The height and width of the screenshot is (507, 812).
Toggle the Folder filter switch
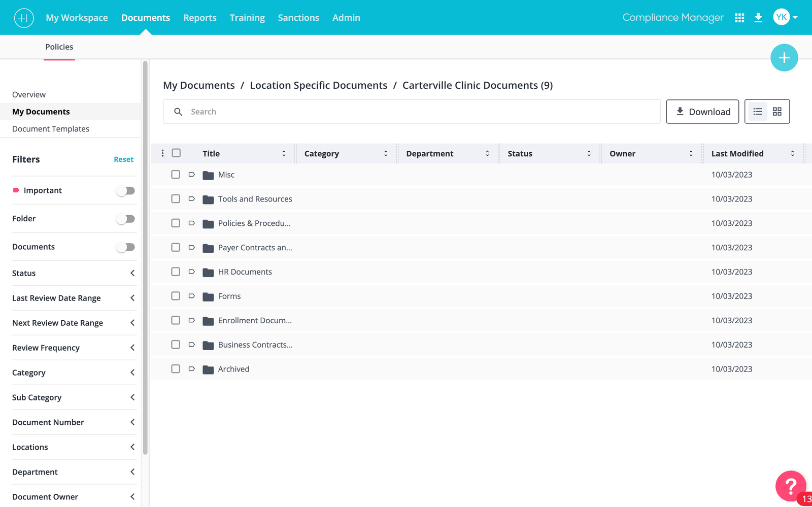click(125, 219)
